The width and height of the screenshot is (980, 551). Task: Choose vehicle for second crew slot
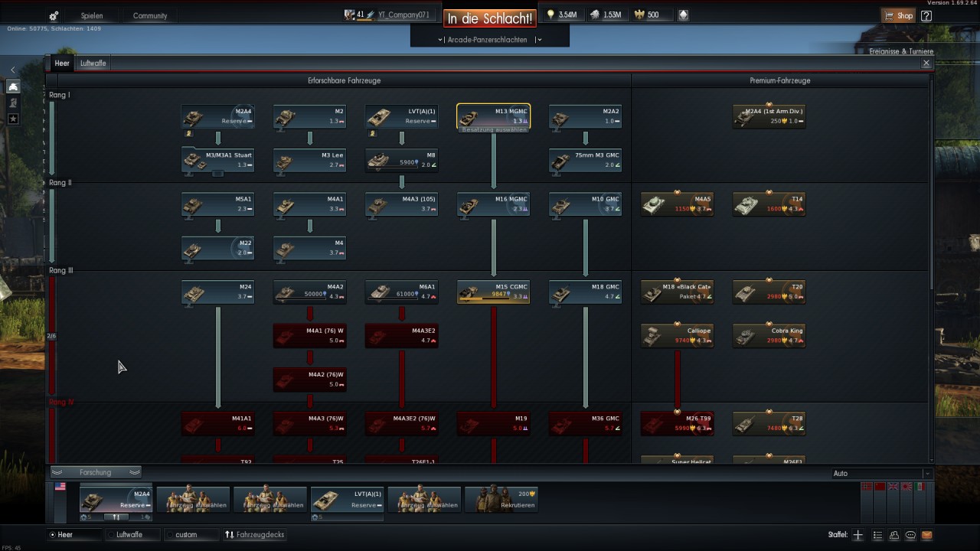click(193, 499)
